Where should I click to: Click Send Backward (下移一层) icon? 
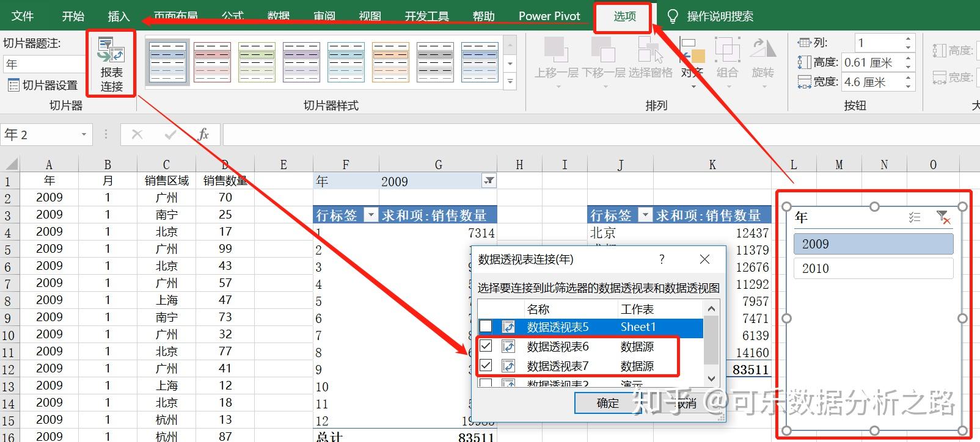click(x=603, y=49)
